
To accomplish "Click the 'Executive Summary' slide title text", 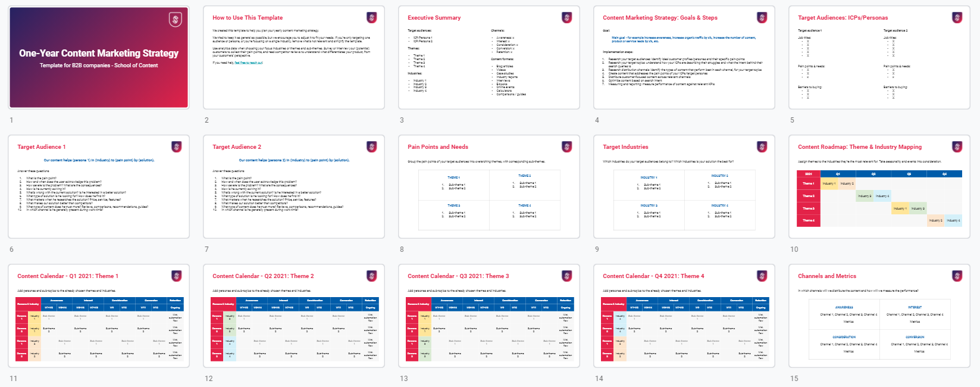I will [x=434, y=18].
